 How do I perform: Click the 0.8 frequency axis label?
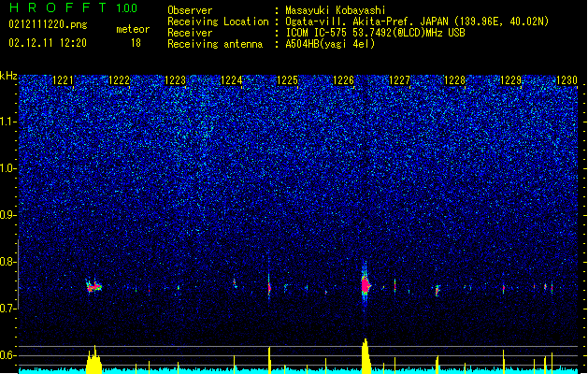[x=8, y=262]
